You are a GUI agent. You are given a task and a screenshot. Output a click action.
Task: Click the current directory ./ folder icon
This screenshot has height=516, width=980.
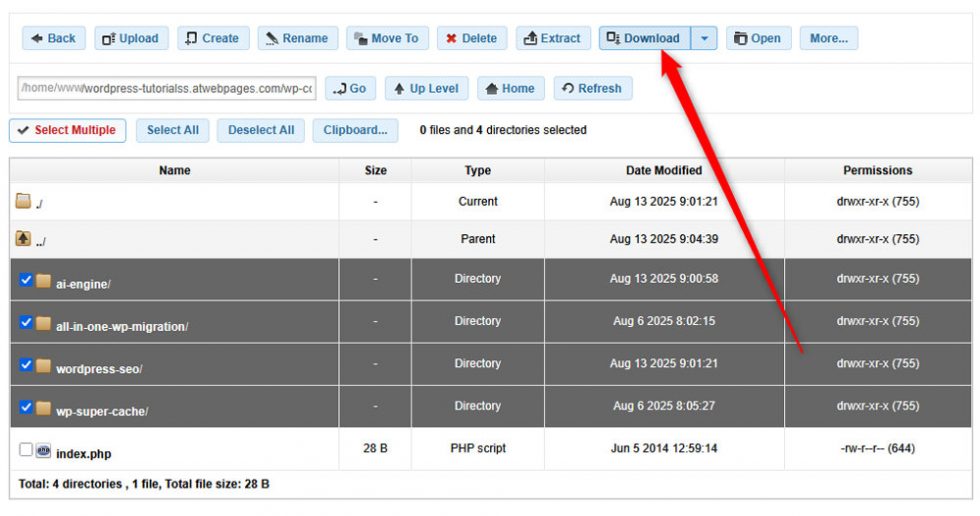pos(23,201)
